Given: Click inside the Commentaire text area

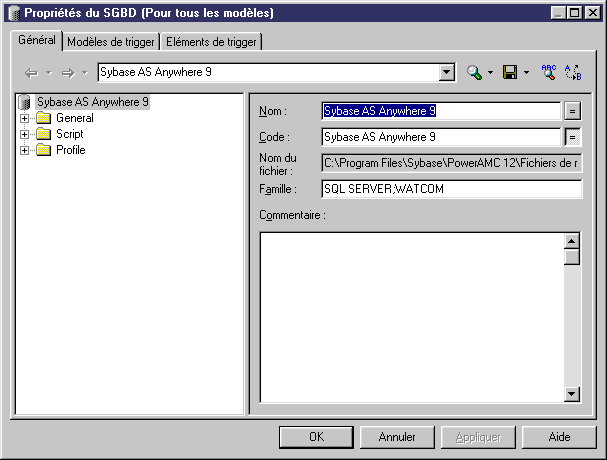Looking at the screenshot, I should [412, 318].
